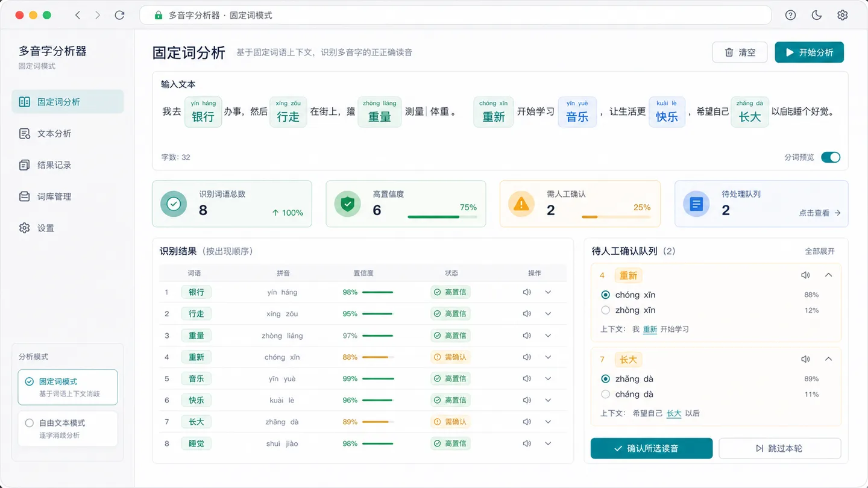Collapse the 重新 queue card

(828, 275)
